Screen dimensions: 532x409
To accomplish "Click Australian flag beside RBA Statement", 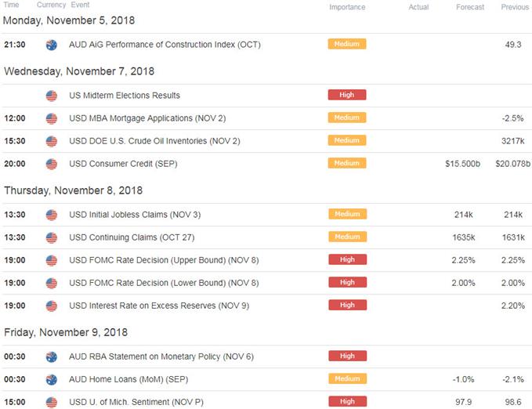I will point(52,357).
